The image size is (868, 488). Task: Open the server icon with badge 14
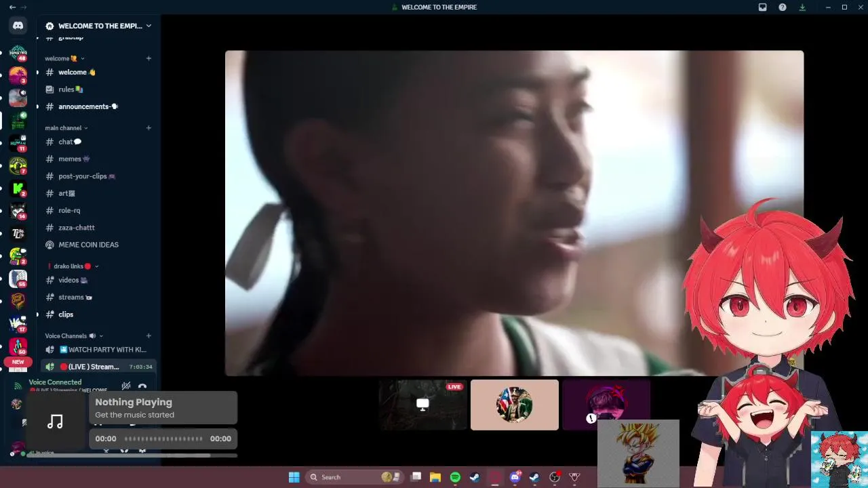18,211
